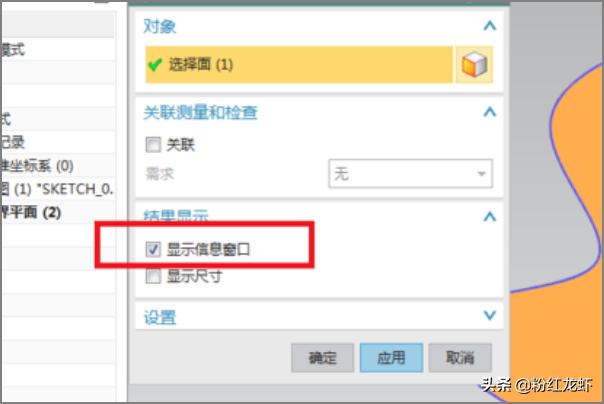The image size is (604, 404).
Task: Select the SKETCH_0 item in the navigator
Action: point(57,189)
